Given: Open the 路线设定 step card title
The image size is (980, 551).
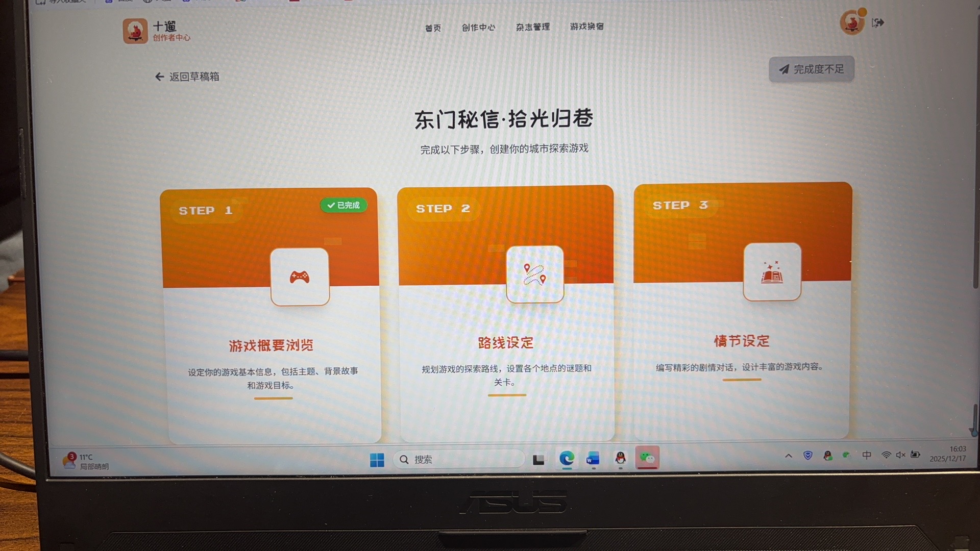Looking at the screenshot, I should [505, 343].
